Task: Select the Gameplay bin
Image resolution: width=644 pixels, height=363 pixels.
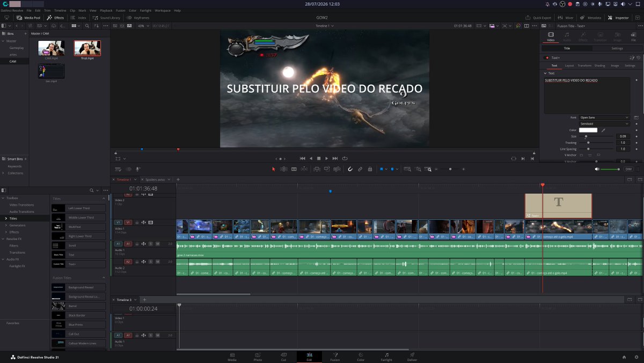Action: click(17, 48)
